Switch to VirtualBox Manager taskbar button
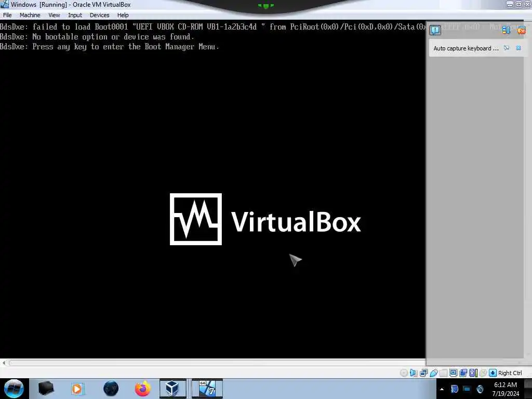Viewport: 532px width, 399px height. (172, 389)
